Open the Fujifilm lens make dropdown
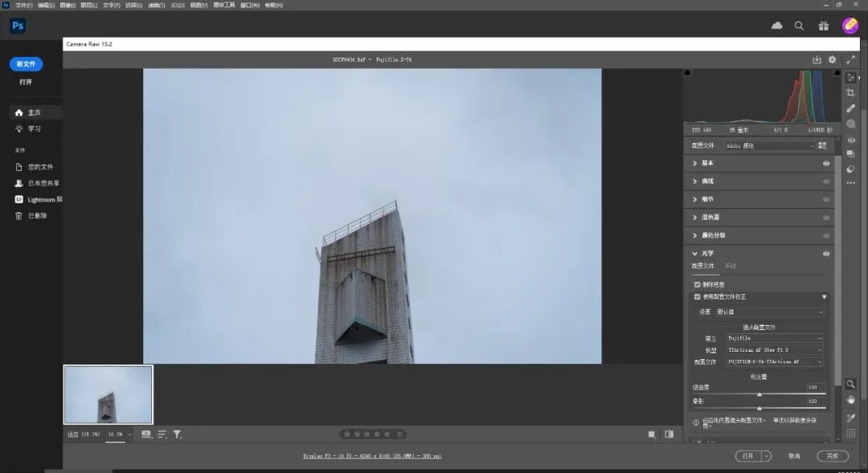This screenshot has width=868, height=473. pos(775,338)
